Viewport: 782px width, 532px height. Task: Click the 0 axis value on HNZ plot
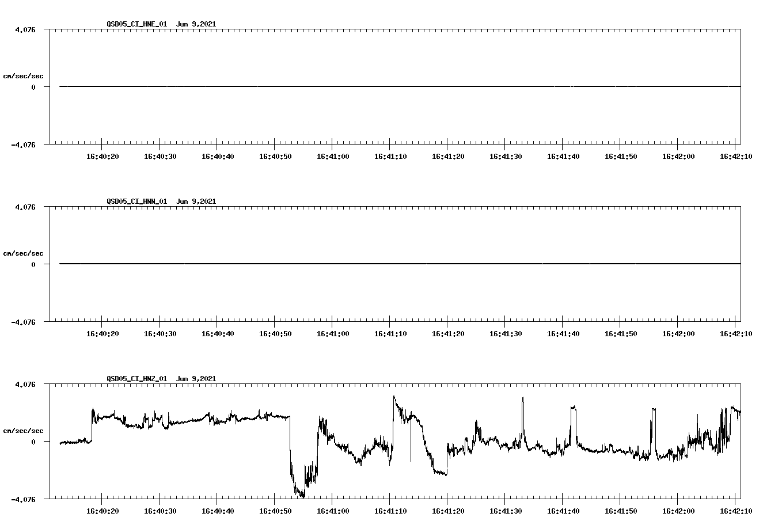click(33, 442)
